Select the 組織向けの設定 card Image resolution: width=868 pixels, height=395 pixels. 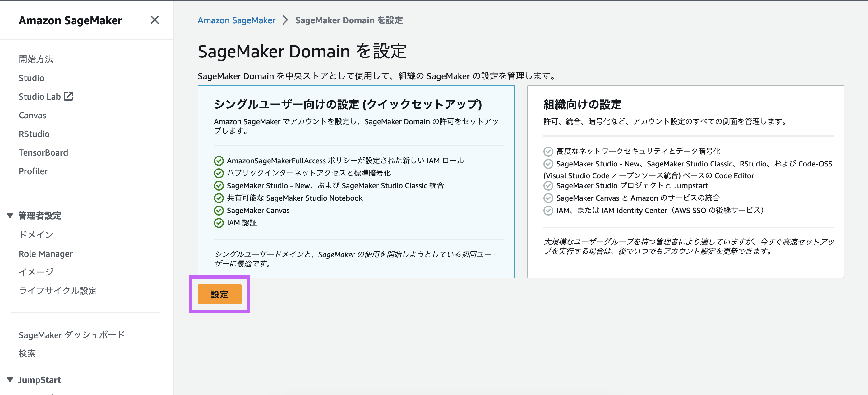(686, 182)
